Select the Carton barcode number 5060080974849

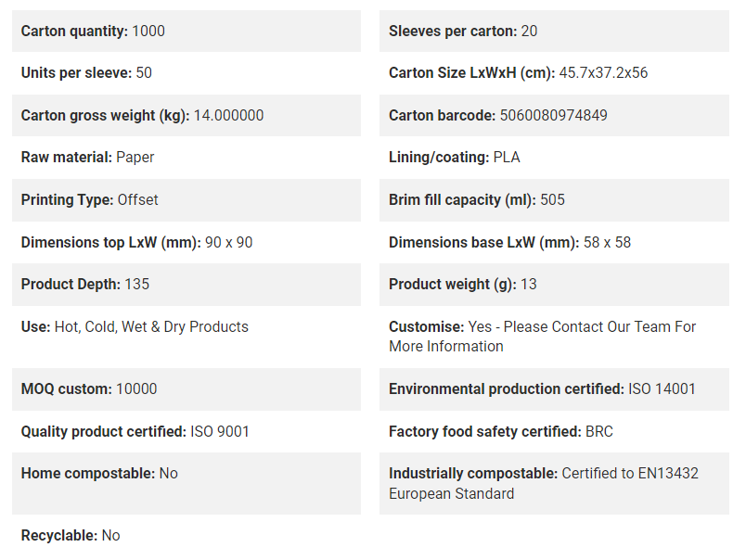(553, 116)
